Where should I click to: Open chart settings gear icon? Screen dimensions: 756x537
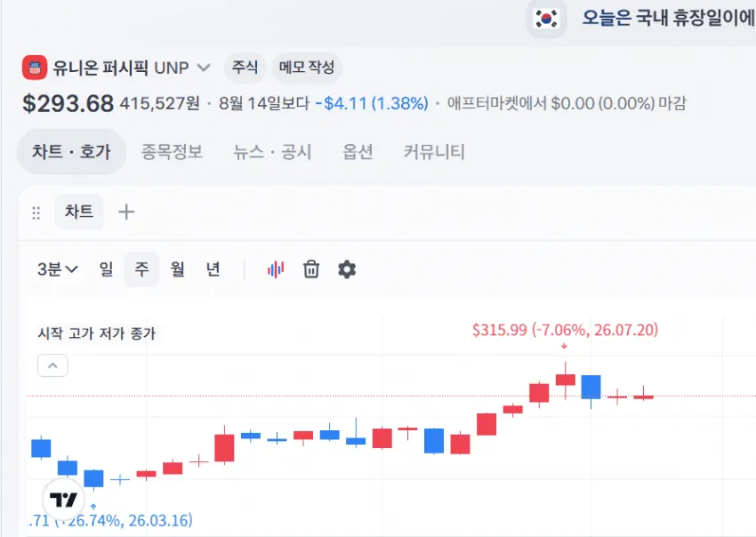click(x=347, y=269)
